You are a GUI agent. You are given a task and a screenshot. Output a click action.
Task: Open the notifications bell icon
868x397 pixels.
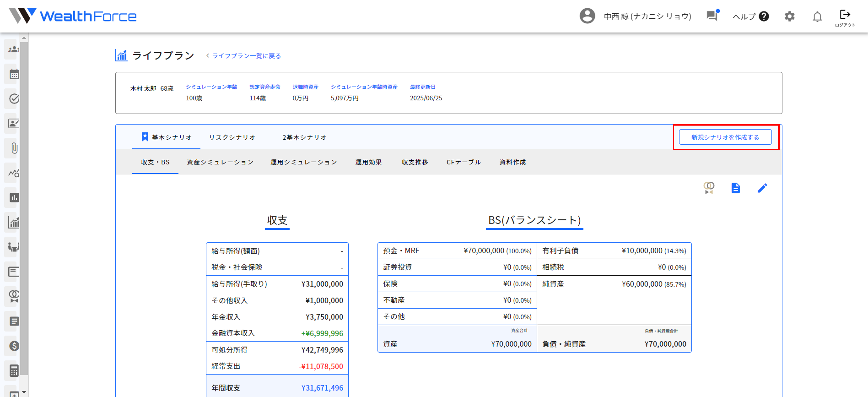[x=817, y=17]
